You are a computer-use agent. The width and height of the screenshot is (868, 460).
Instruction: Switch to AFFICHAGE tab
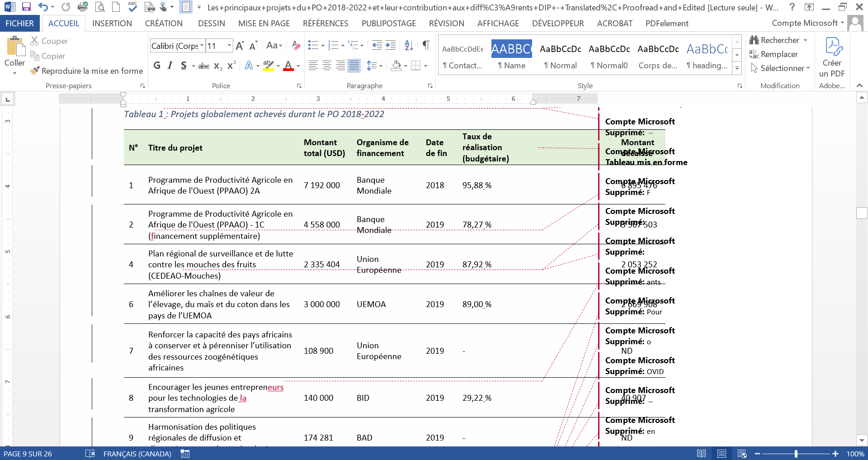498,23
